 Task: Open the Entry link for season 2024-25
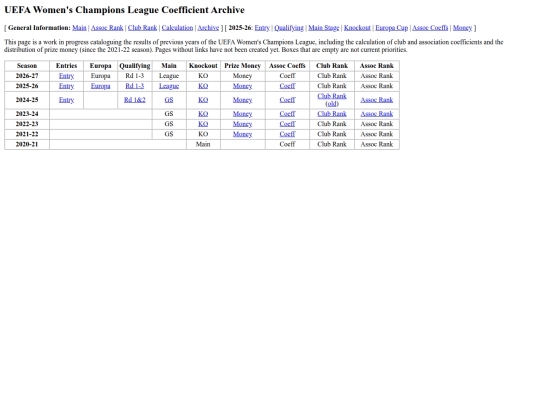tap(66, 100)
